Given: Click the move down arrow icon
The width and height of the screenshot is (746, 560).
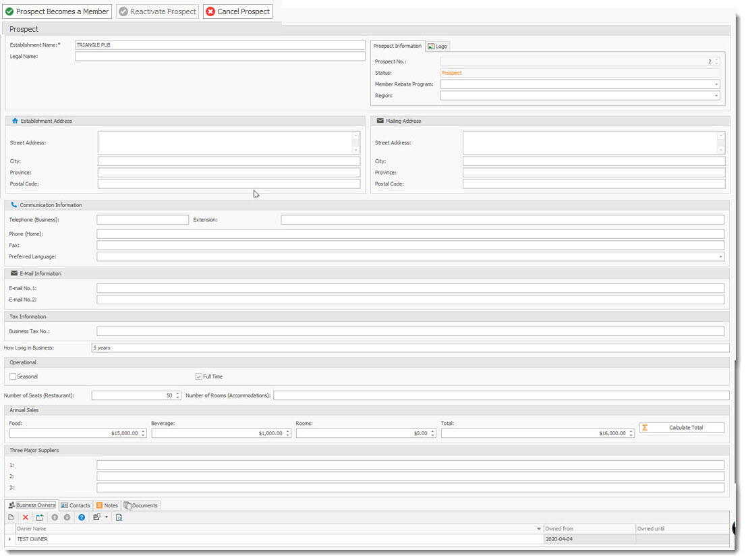Looking at the screenshot, I should (x=66, y=516).
